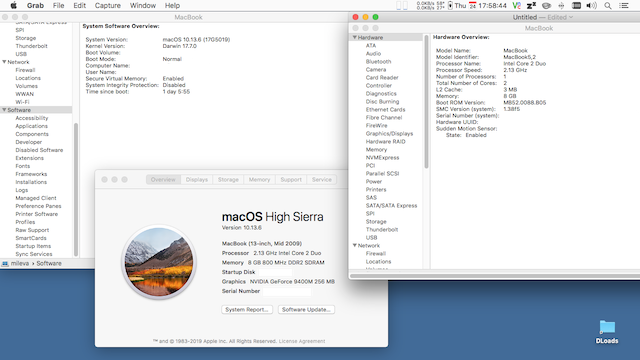Viewport: 640px width, 360px height.
Task: Switch to the Service tab
Action: pyautogui.click(x=322, y=180)
